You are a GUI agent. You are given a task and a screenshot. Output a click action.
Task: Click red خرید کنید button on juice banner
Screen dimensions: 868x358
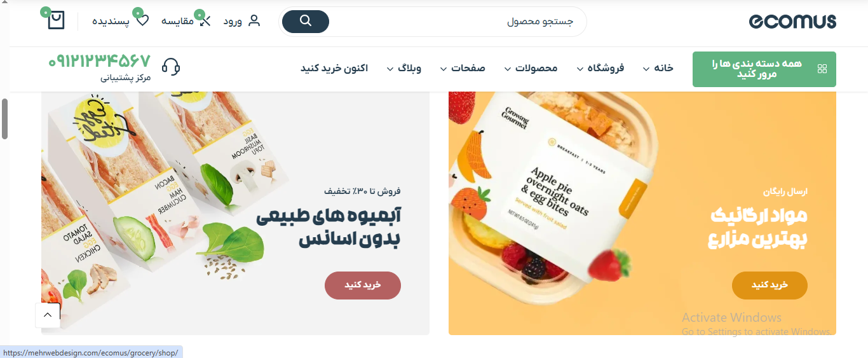pos(363,285)
